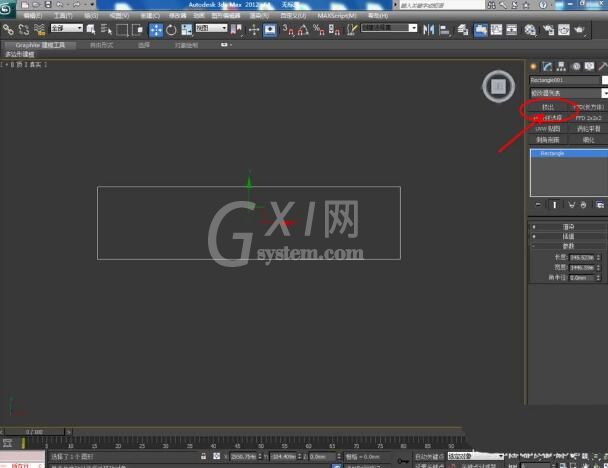
Task: Open Edit Named Selection Sets
Action: click(x=352, y=29)
